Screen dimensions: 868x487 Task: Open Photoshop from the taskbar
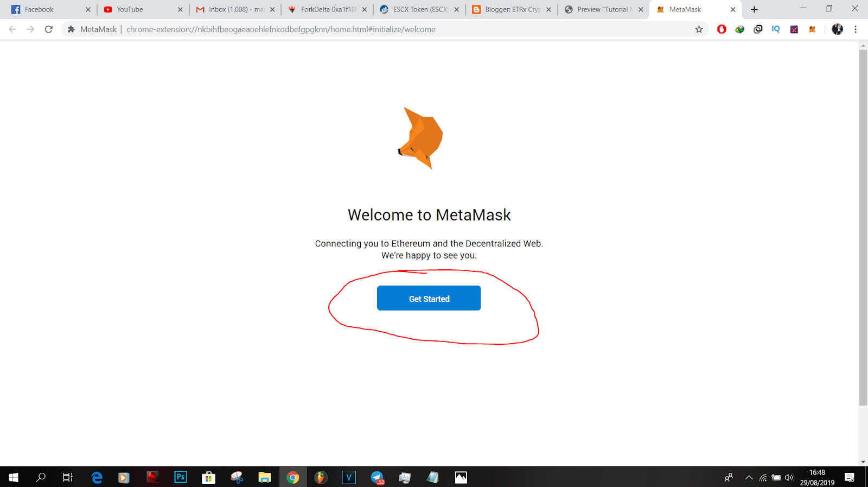[181, 477]
